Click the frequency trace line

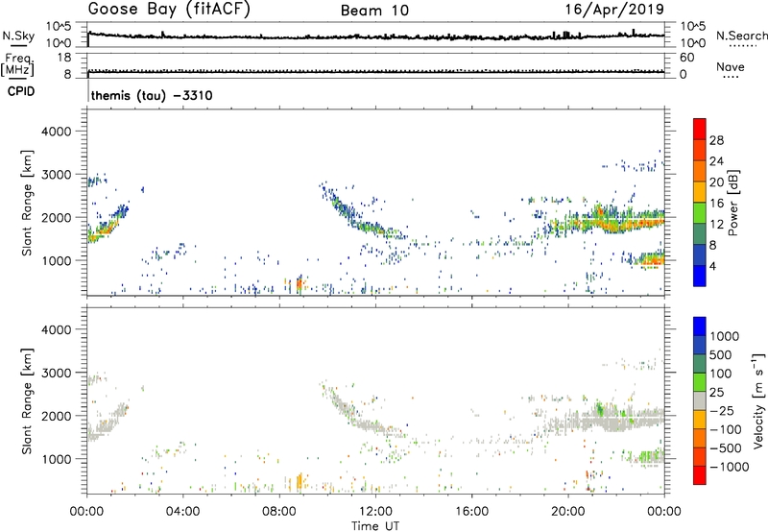pyautogui.click(x=375, y=72)
